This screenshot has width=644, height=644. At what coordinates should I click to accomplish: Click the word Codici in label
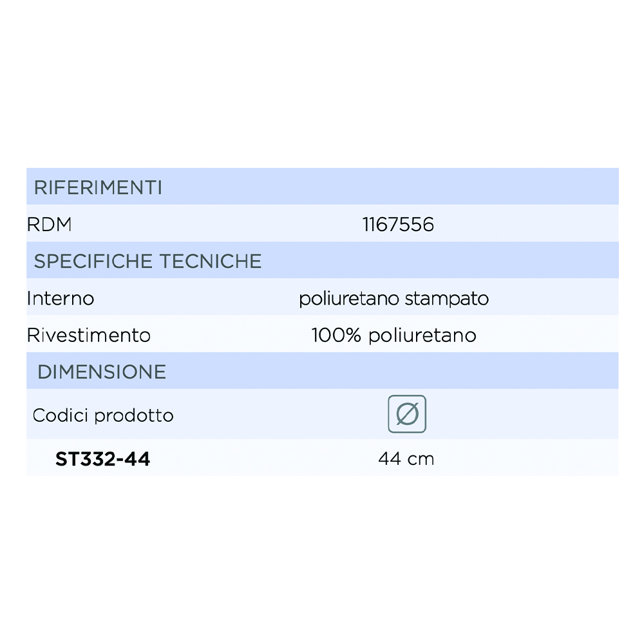61,415
